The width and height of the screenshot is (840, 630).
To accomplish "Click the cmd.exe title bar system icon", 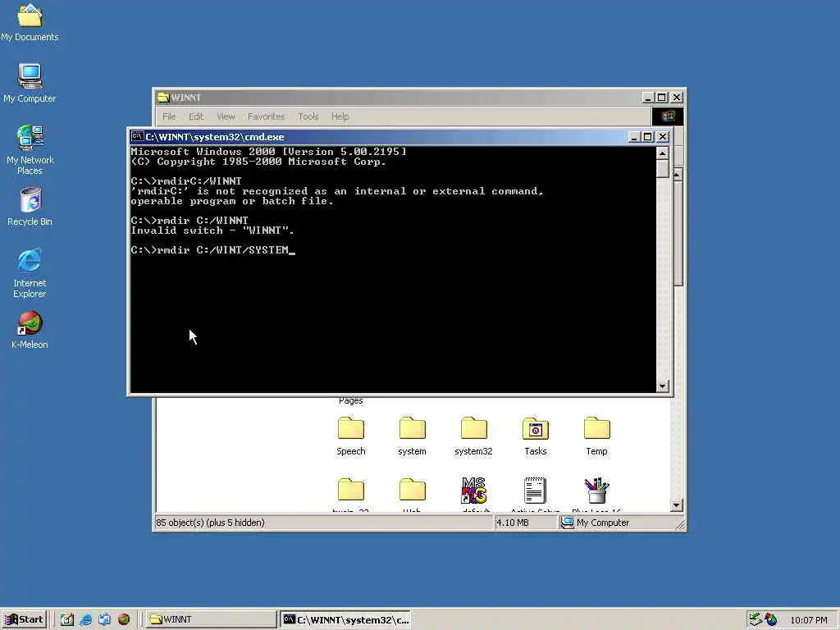I will [137, 137].
